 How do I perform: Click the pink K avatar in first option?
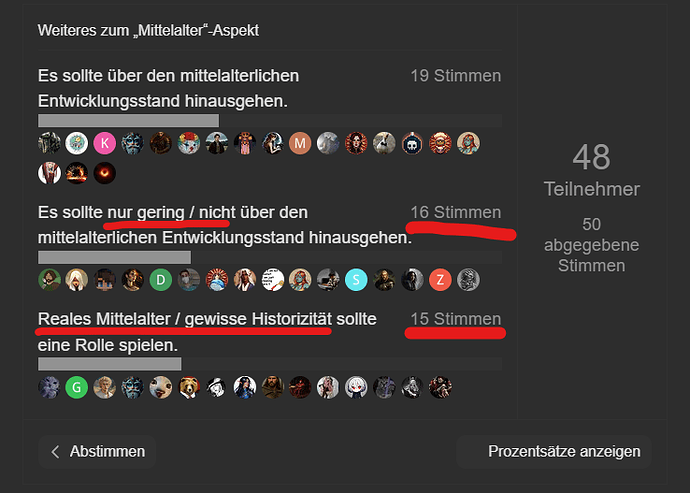(x=105, y=143)
